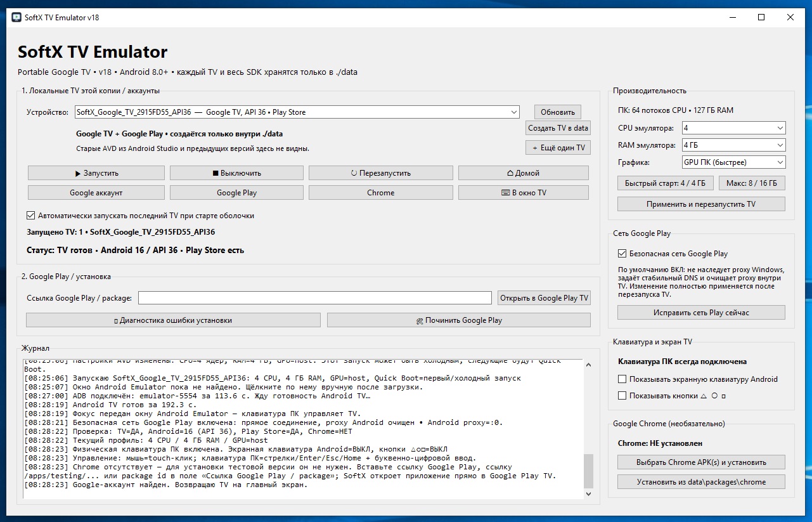Click the "ПК: 64 потоков CPU • 127 ГБ RAM" text

tap(676, 110)
